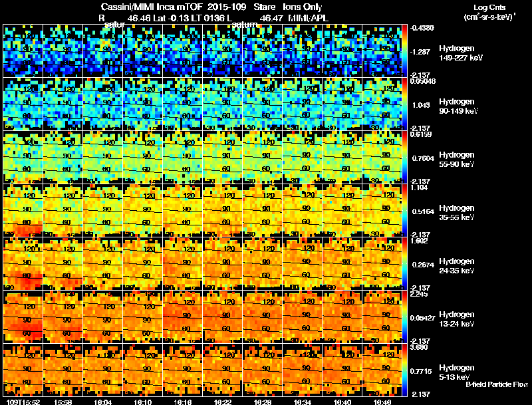Open the 13-24 keV panel at 16:16
This screenshot has width=532, height=405.
tap(182, 317)
